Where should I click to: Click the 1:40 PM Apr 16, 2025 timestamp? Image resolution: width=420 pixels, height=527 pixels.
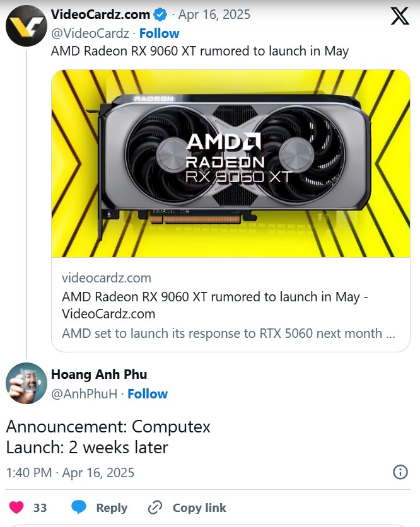pos(70,473)
